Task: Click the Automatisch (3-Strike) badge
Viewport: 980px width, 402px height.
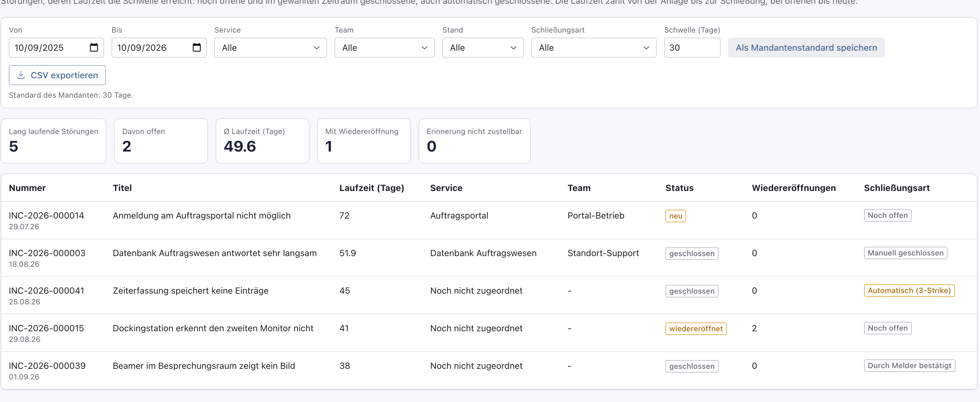Action: click(x=909, y=291)
